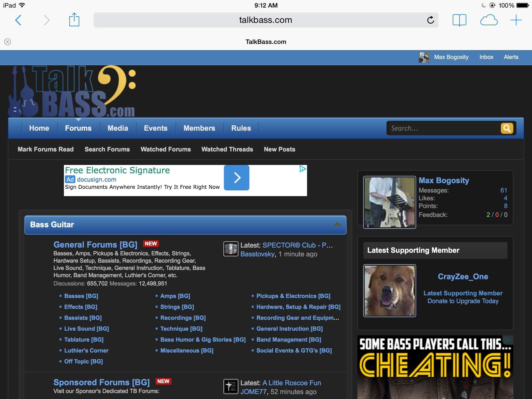The height and width of the screenshot is (399, 532).
Task: Open Band Management [BG] subforum
Action: (289, 340)
